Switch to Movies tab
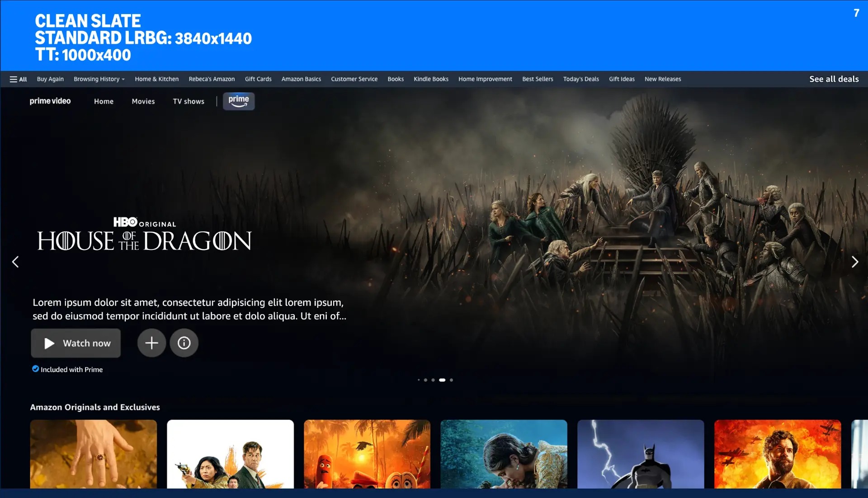868x498 pixels. pyautogui.click(x=143, y=102)
